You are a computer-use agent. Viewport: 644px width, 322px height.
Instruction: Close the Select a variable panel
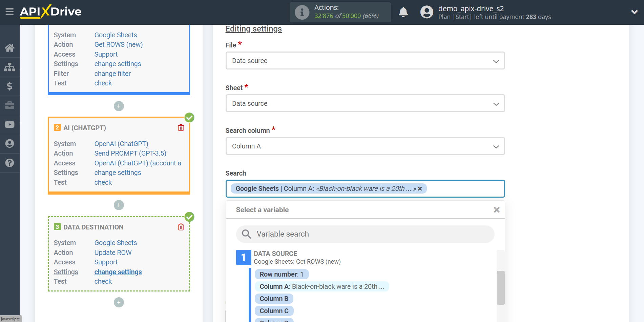pos(497,210)
